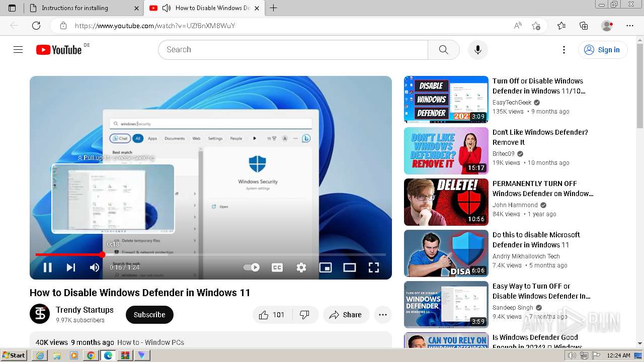Open Trendy Startups channel avatar
This screenshot has height=362, width=644.
[x=40, y=314]
